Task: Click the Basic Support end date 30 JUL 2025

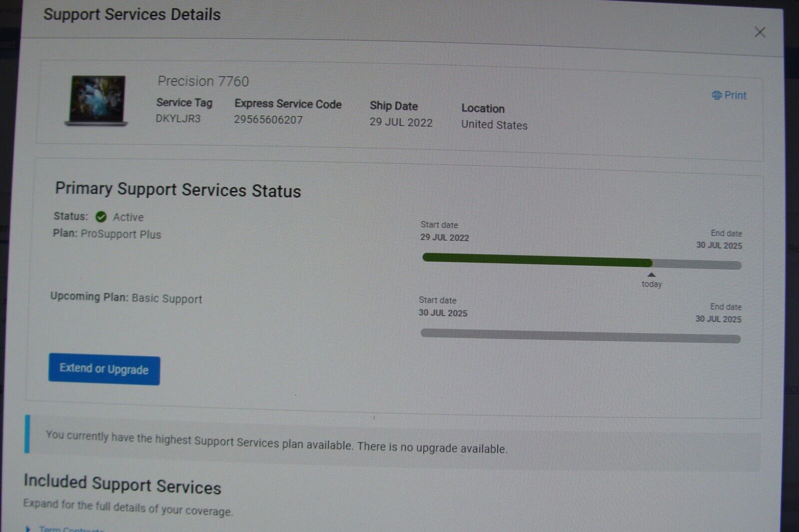Action: point(718,319)
